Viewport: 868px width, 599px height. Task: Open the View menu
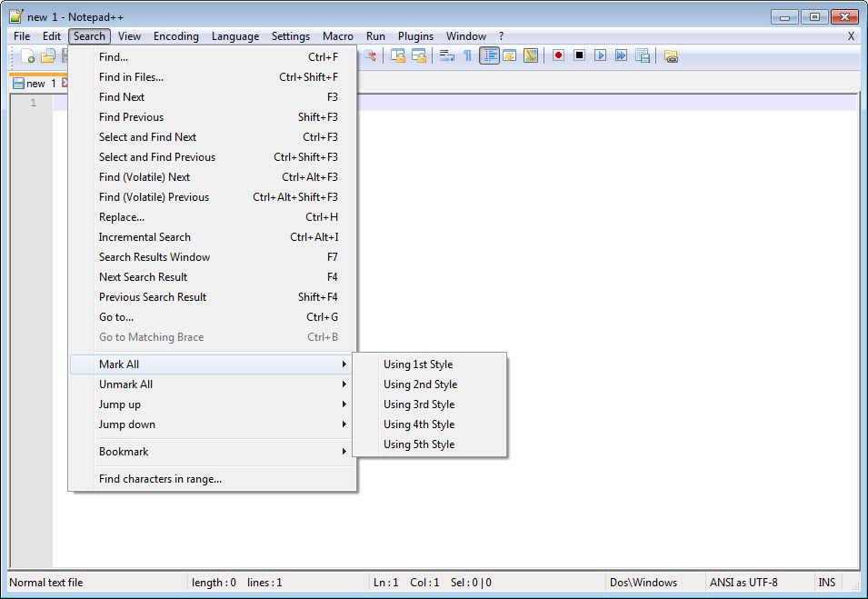click(x=130, y=36)
